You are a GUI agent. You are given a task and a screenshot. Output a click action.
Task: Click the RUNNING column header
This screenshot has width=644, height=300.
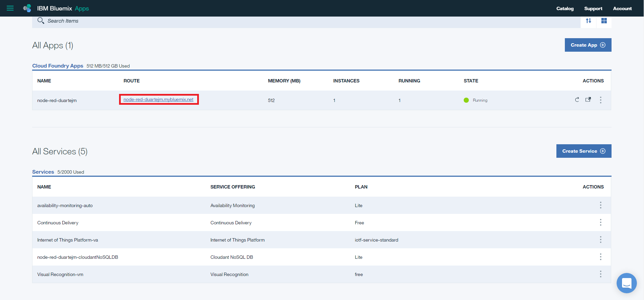click(409, 81)
